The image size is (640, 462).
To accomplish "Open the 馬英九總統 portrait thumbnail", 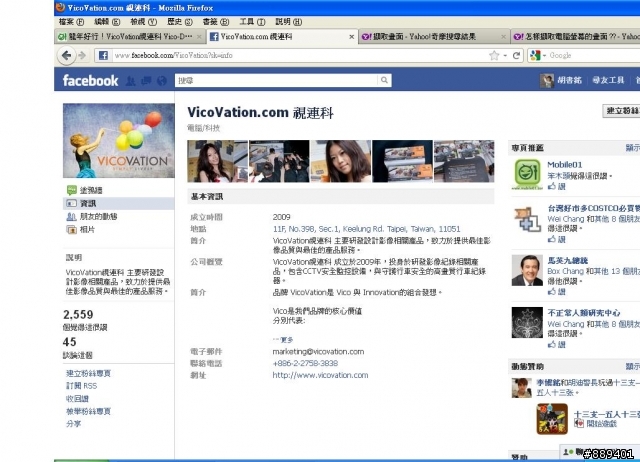I will click(x=527, y=270).
